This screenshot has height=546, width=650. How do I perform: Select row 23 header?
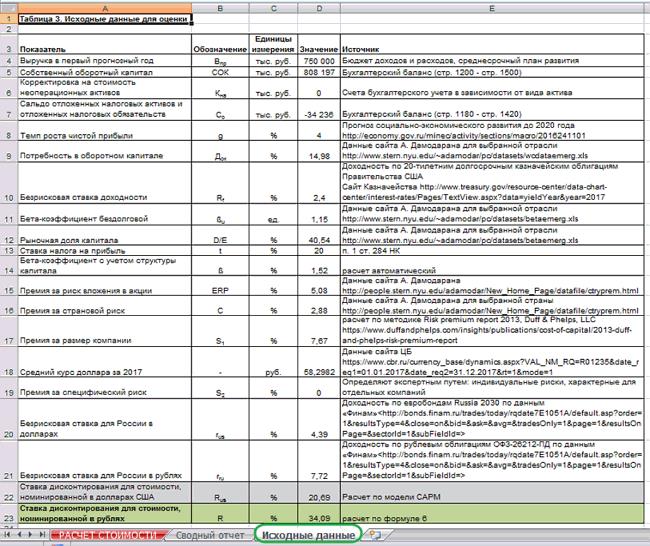[x=9, y=514]
